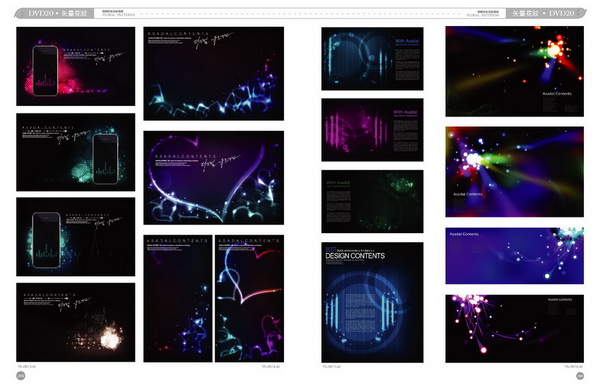Open the blue gradient sparkle banner thumbnail
Screen dimensions: 600x388
[x=515, y=256]
